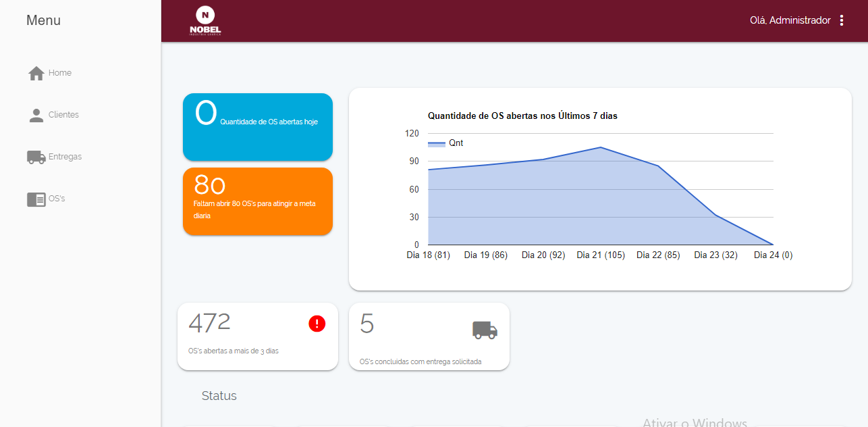Open the 472 OS's abertas card
868x427 pixels.
pos(257,336)
